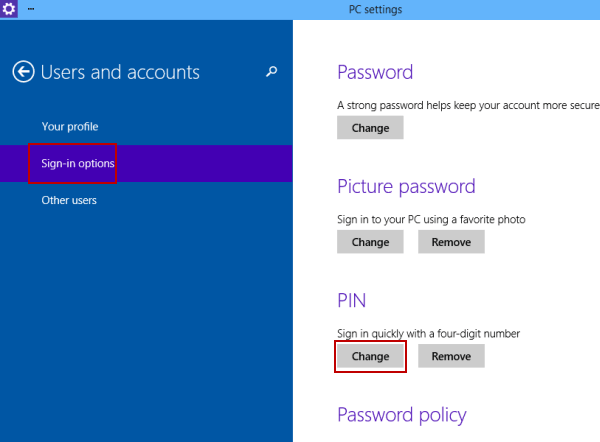Go back using the circled arrow
Screen dimensions: 600x442
point(23,72)
